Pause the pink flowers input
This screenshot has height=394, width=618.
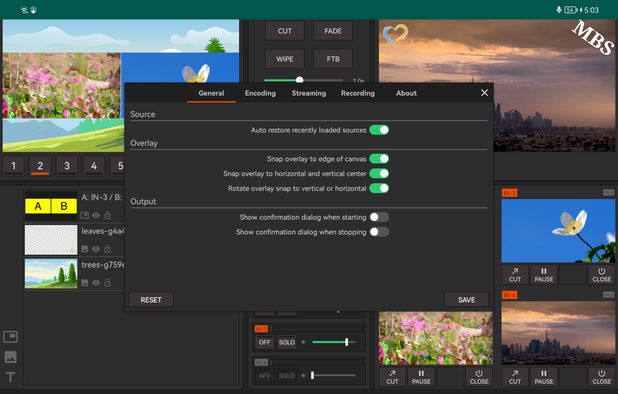coord(421,377)
